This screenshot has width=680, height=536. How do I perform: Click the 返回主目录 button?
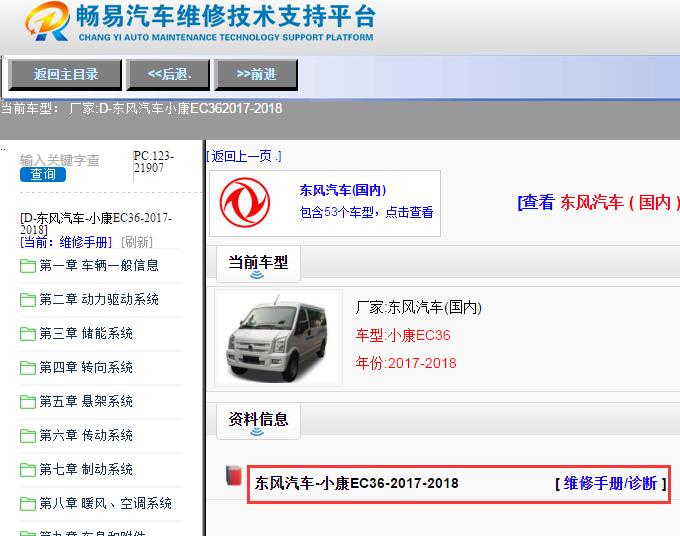coord(65,75)
